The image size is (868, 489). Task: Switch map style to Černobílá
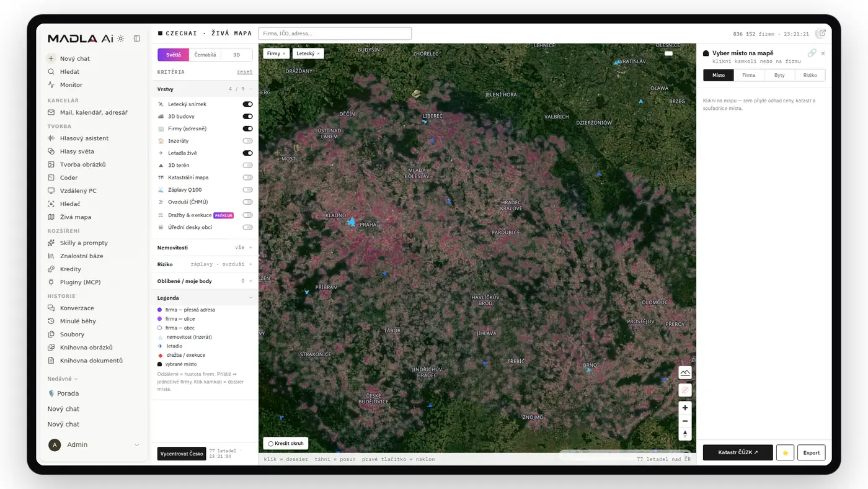click(x=205, y=55)
